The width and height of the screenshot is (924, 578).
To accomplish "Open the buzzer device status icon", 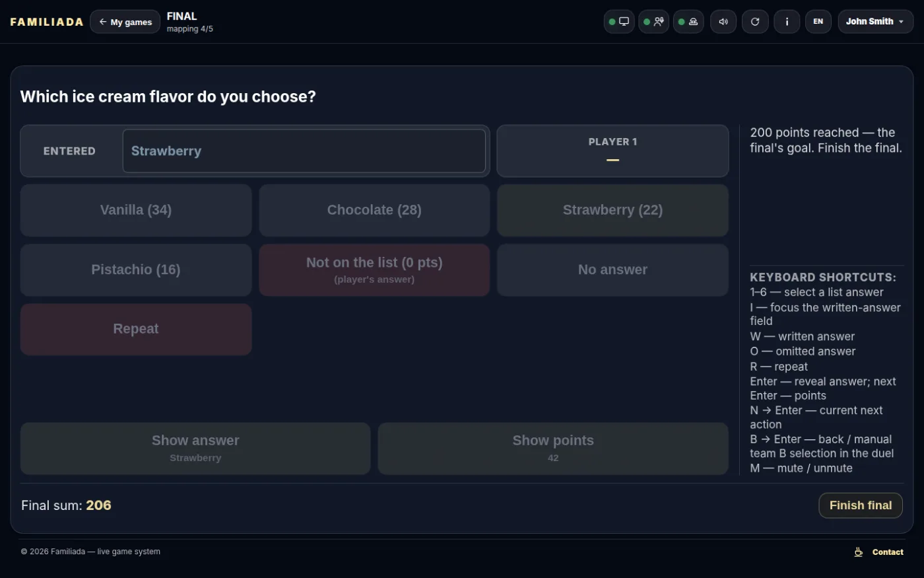I will [x=688, y=22].
